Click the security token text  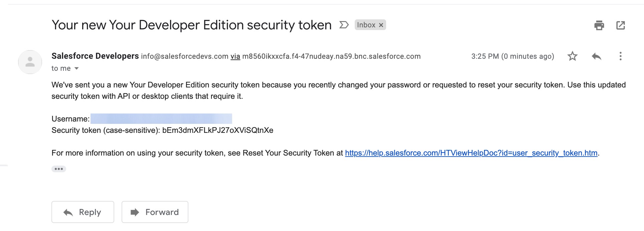(218, 130)
